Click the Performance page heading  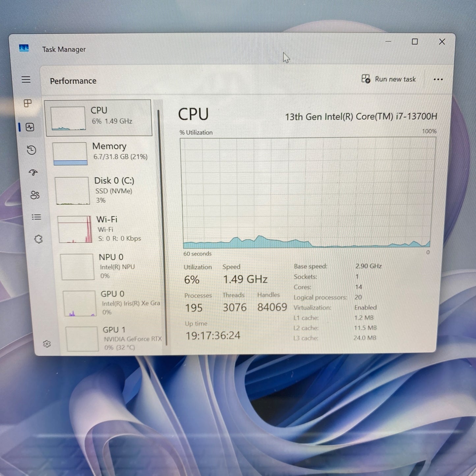click(x=73, y=81)
